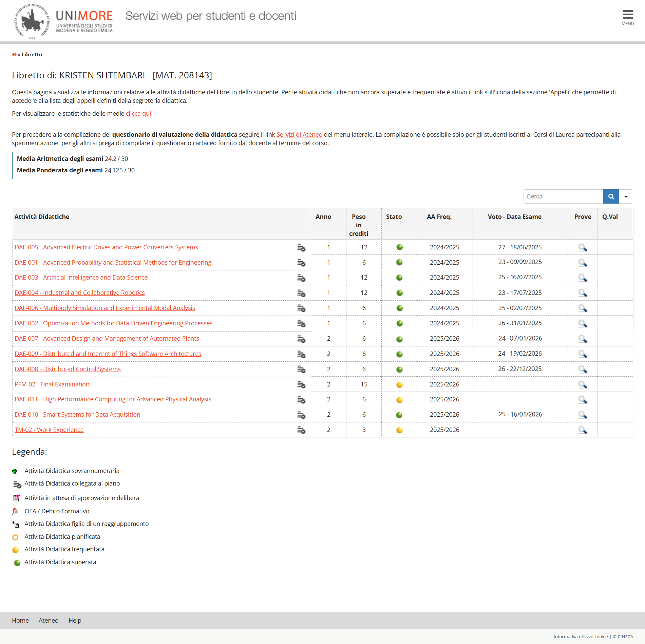Click the green status dot for DAE-003
Image resolution: width=645 pixels, height=644 pixels.
(399, 278)
